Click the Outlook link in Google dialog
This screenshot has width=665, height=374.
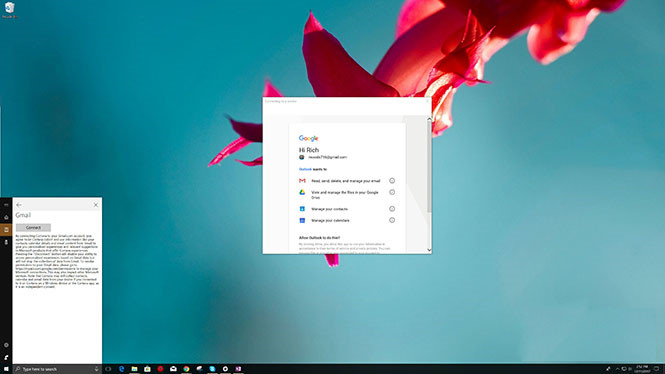point(305,169)
